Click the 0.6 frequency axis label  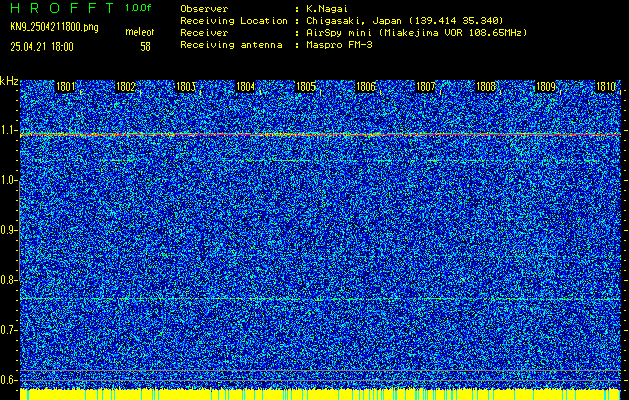pos(8,380)
